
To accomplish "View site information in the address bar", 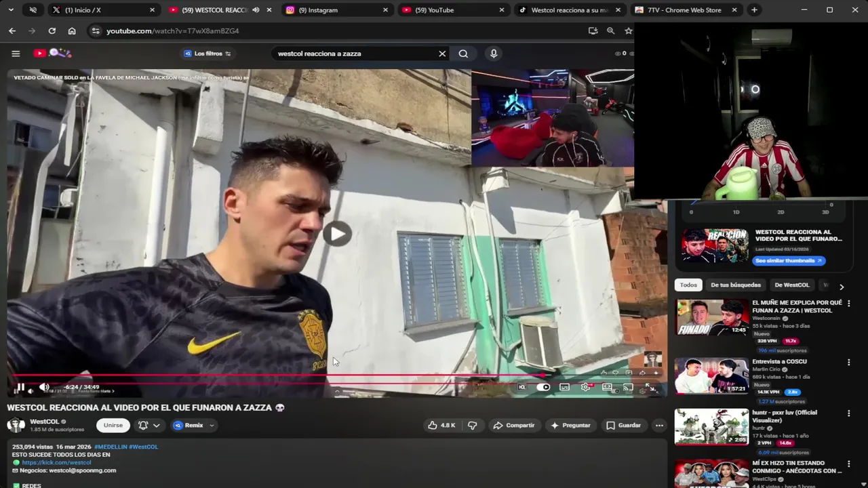I will [96, 30].
